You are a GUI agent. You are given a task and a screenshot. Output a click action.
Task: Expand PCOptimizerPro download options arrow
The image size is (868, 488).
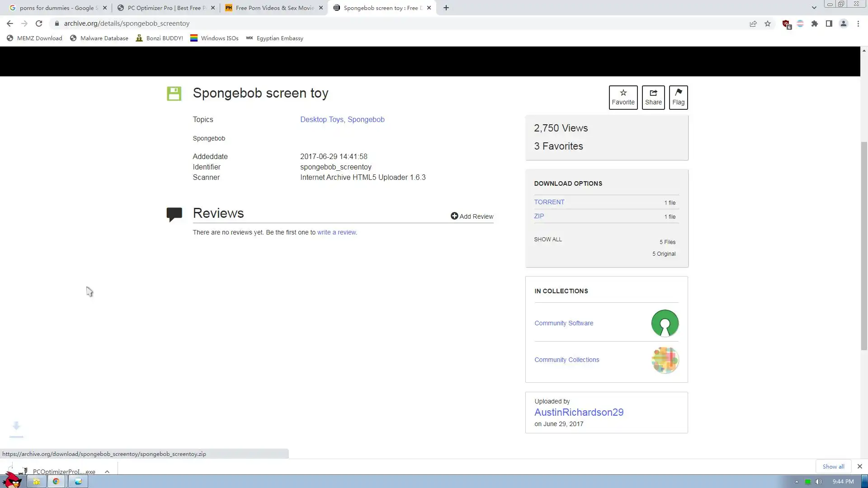point(107,471)
